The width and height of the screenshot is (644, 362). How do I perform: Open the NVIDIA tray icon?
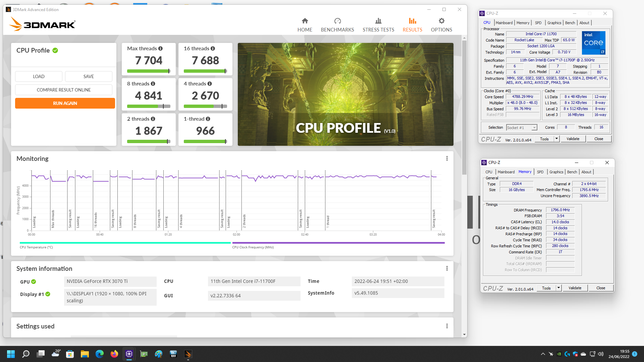pos(559,354)
